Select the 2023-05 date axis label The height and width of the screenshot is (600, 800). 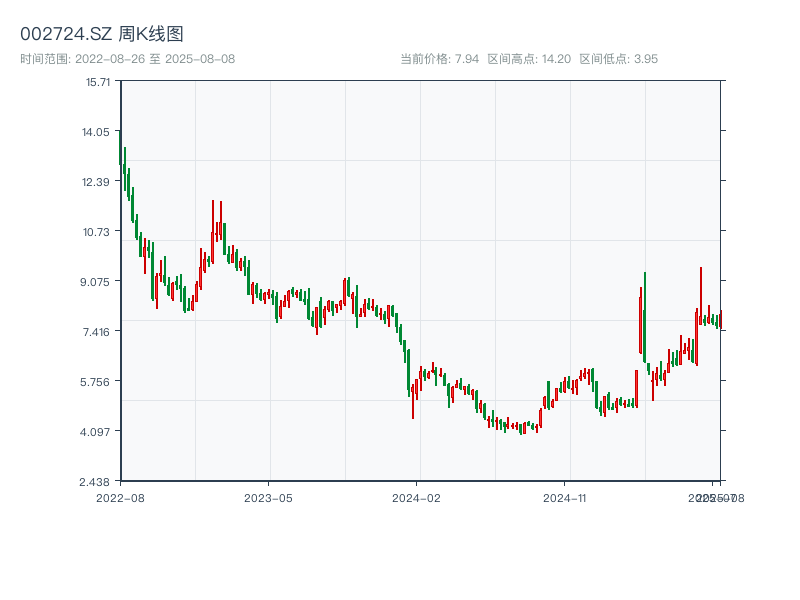tap(268, 497)
